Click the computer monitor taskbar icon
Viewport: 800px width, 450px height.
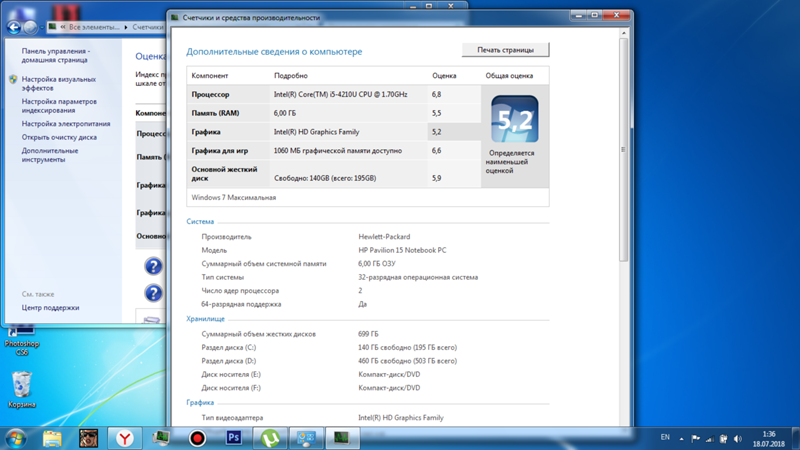[161, 438]
